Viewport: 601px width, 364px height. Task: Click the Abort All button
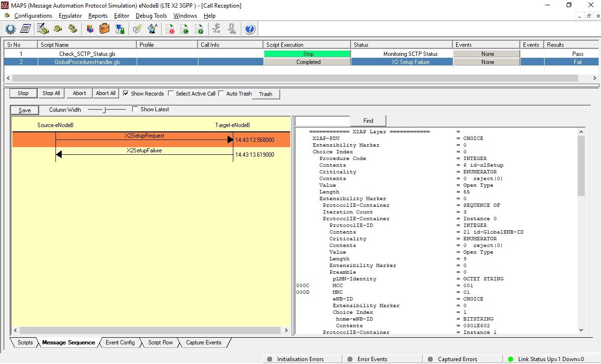106,93
